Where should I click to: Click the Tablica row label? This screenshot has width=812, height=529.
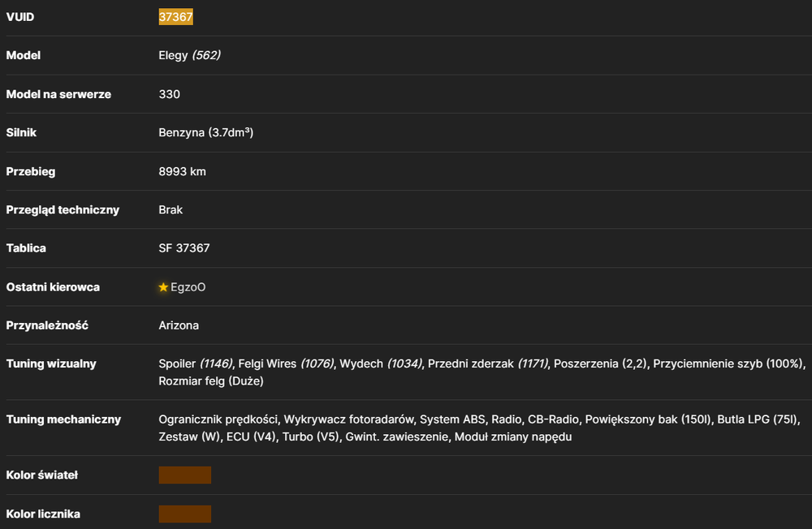(x=26, y=248)
